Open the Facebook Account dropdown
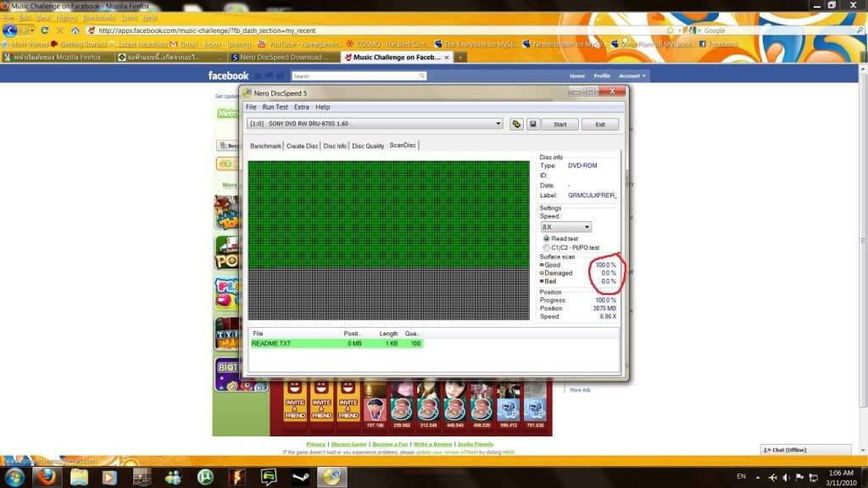868x488 pixels. (x=632, y=75)
